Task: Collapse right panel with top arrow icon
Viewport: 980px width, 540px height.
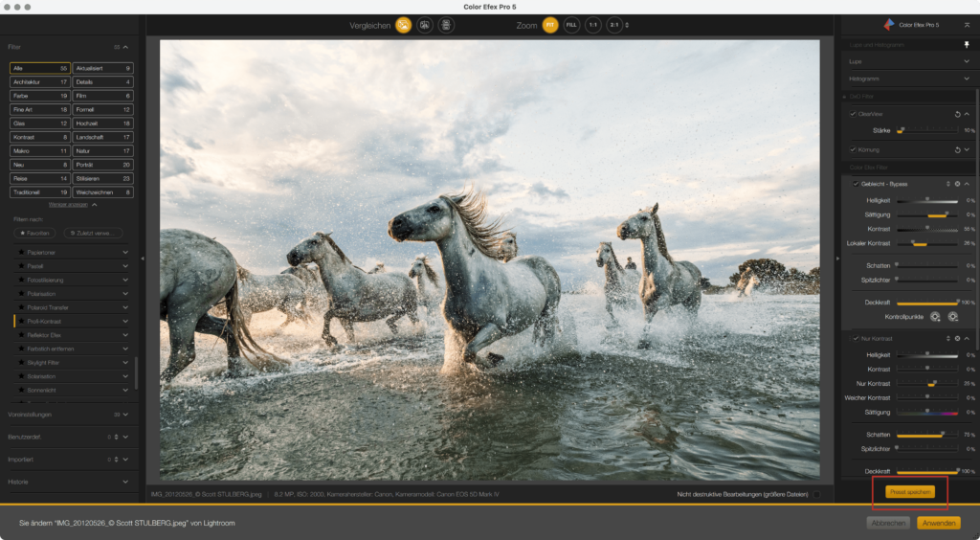Action: point(967,25)
